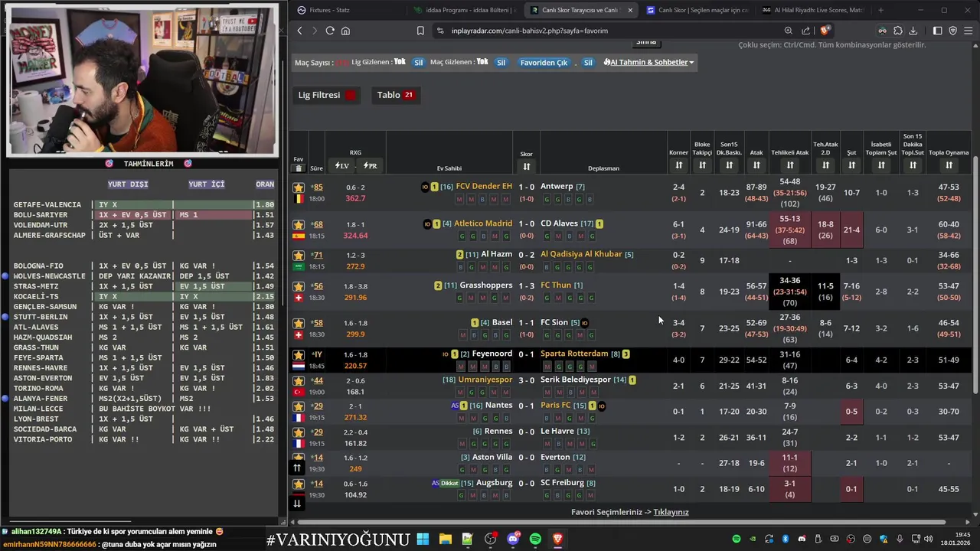The image size is (980, 551).
Task: Sort by the Korner column arrows
Action: point(678,165)
